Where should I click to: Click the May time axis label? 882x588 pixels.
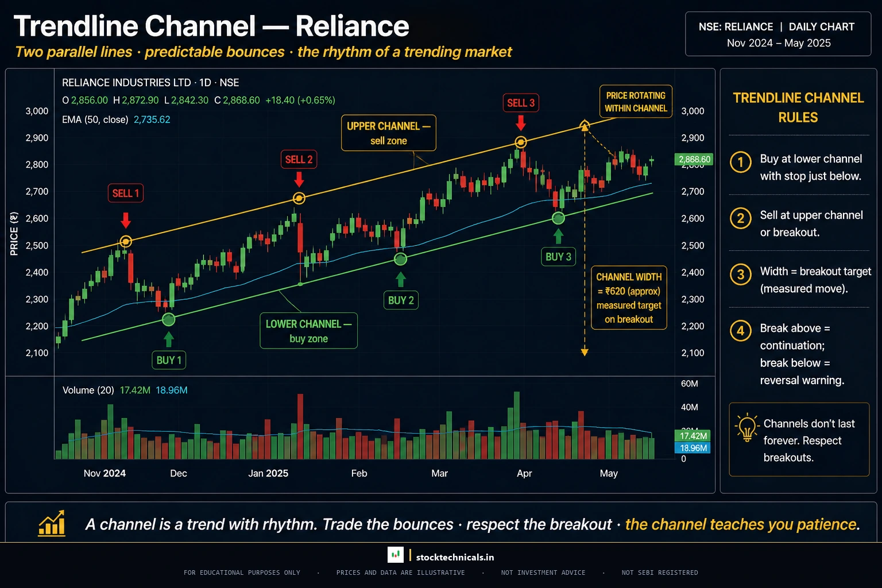[x=609, y=473]
